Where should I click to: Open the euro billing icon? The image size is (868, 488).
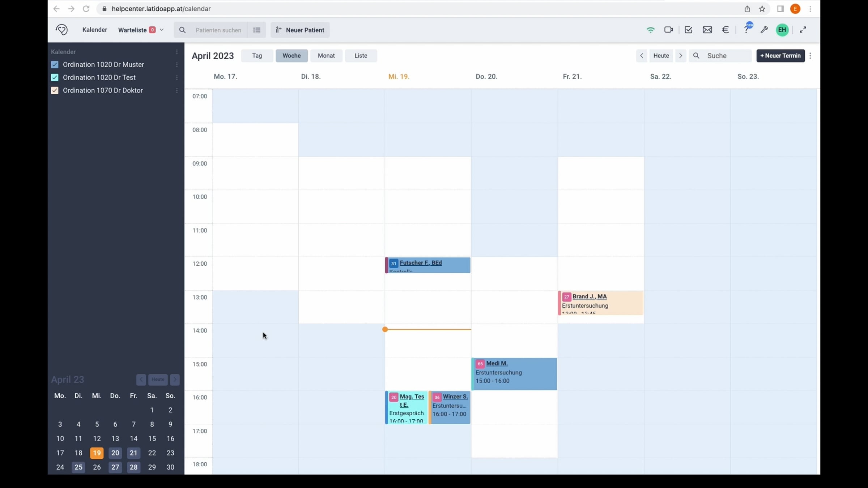click(x=725, y=30)
